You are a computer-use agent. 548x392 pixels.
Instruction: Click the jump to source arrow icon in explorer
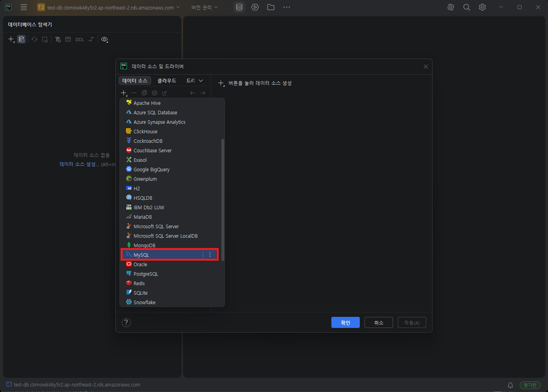click(91, 39)
